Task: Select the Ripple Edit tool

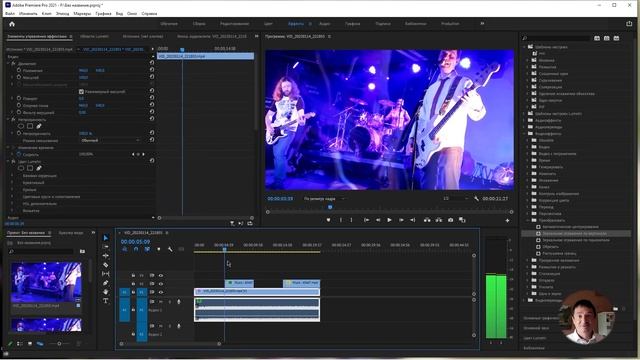Action: pyautogui.click(x=106, y=256)
